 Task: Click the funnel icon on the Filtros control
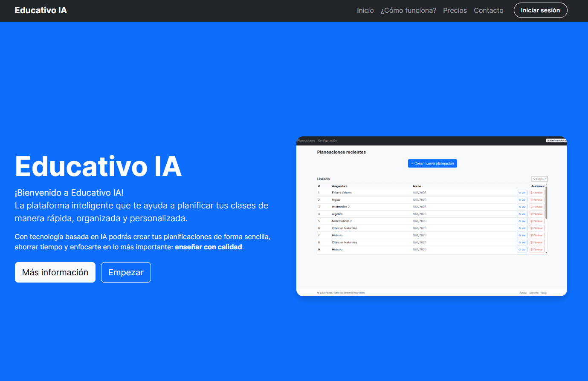point(534,179)
